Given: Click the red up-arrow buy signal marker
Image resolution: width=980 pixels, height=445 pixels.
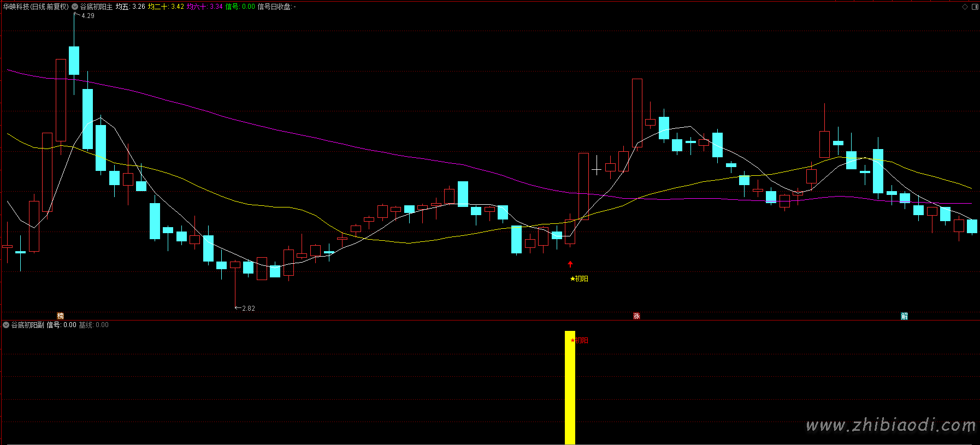Looking at the screenshot, I should pos(570,264).
